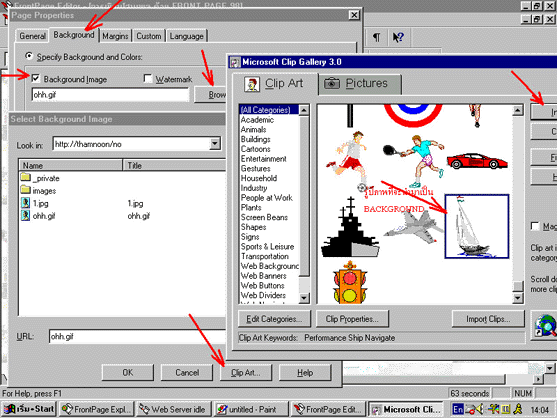The height and width of the screenshot is (418, 557).
Task: Open the Language tab
Action: 186,36
